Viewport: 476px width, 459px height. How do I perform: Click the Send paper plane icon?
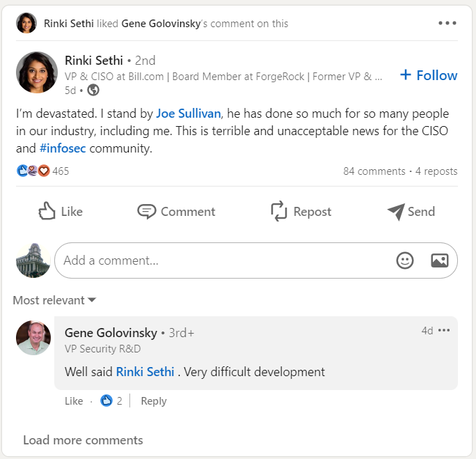(396, 211)
